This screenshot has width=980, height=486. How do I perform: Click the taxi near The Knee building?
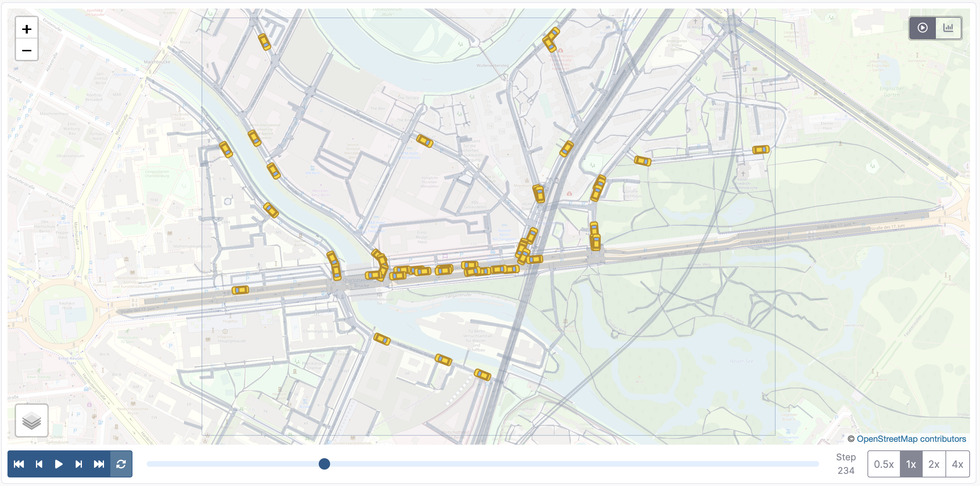(x=424, y=141)
